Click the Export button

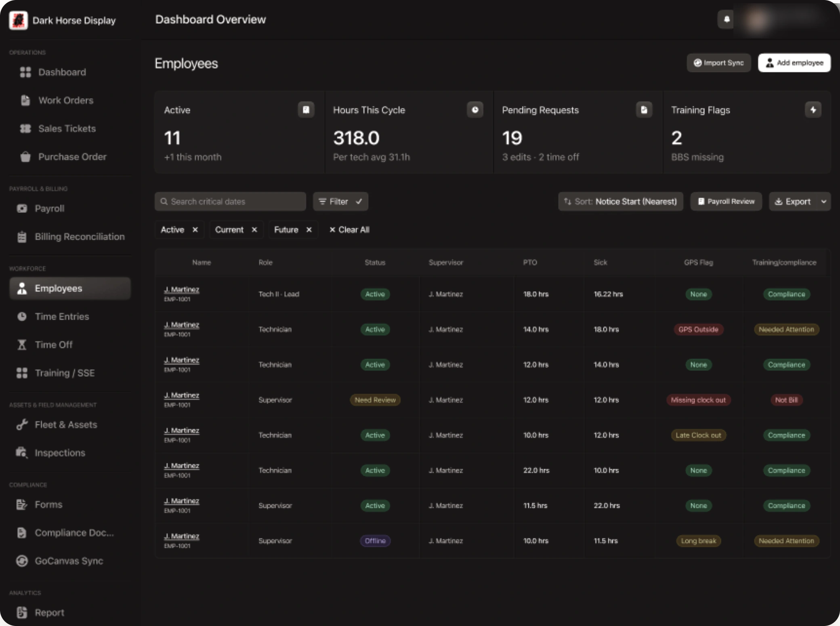tap(793, 202)
